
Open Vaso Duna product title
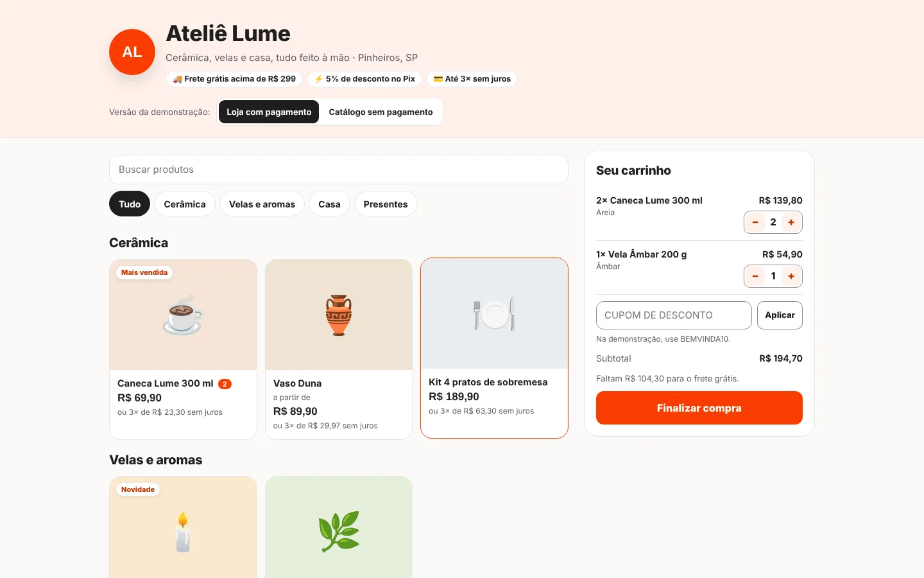(x=297, y=383)
